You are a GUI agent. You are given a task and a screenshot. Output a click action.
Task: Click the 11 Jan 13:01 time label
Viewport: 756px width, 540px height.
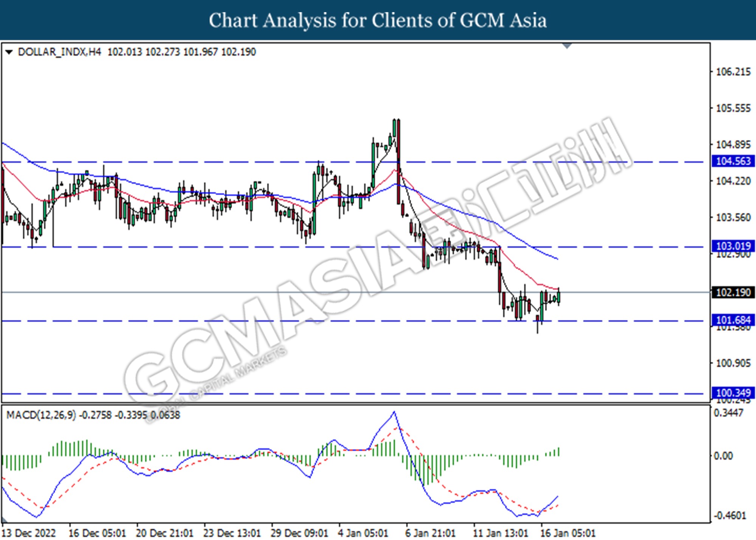tap(501, 533)
